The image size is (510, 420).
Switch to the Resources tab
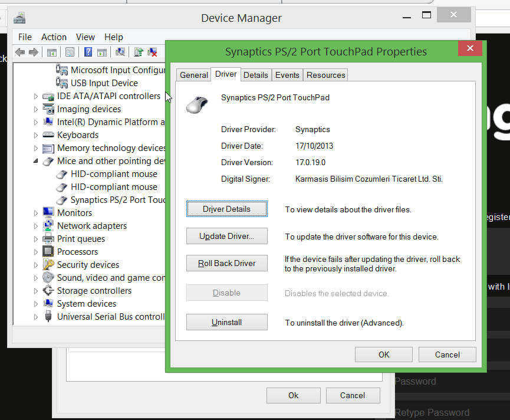point(326,75)
